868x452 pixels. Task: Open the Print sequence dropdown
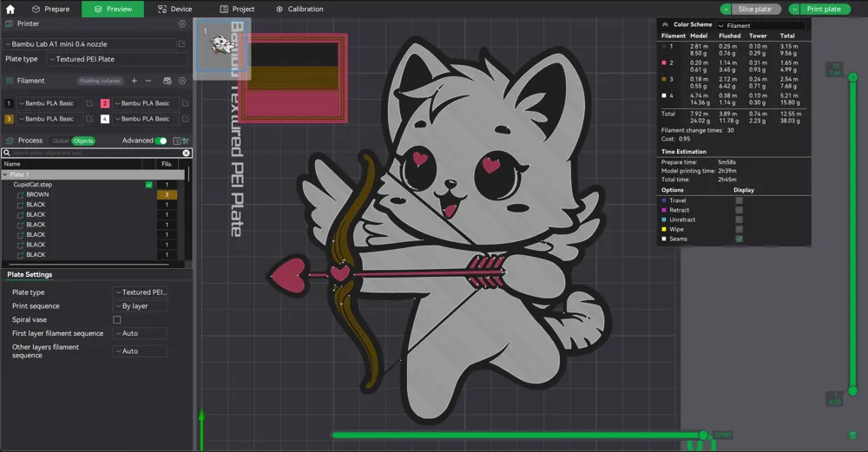pos(140,306)
